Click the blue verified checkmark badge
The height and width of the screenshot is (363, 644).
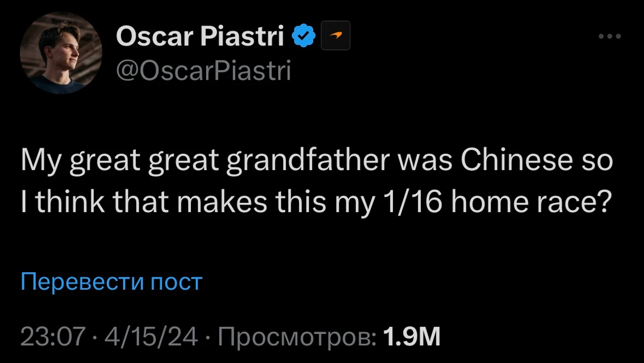pos(303,36)
